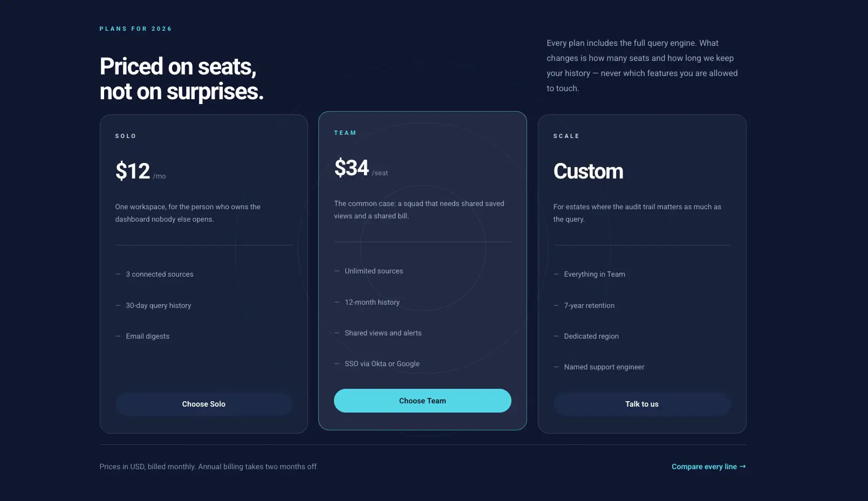Click the 30-day query history item
Image resolution: width=868 pixels, height=501 pixels.
pyautogui.click(x=159, y=305)
